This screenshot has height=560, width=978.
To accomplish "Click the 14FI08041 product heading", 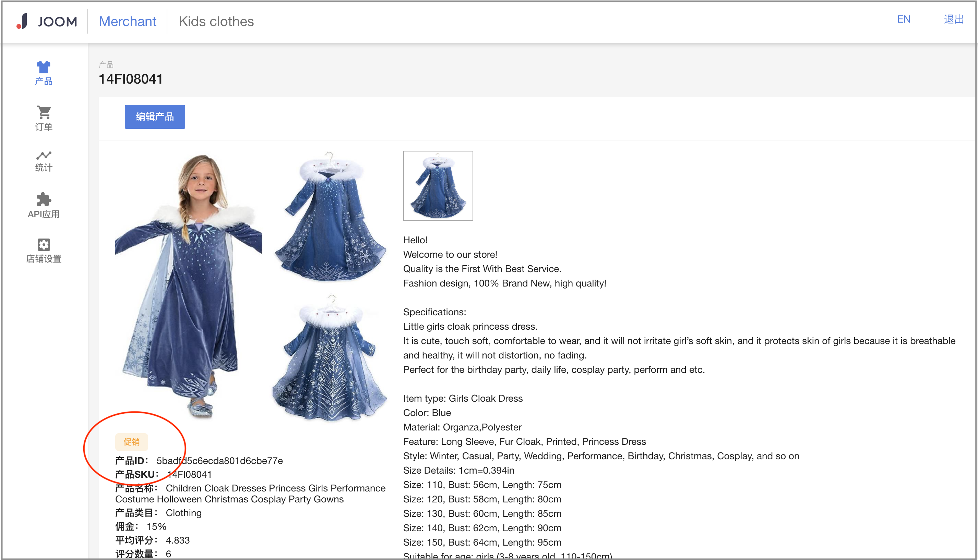I will [x=131, y=79].
